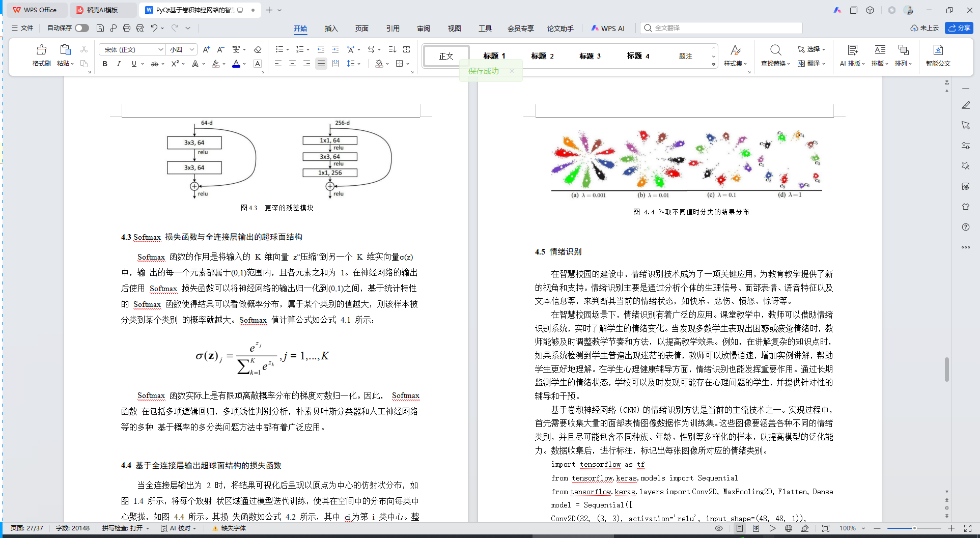Open the sidebar help question-mark icon
Viewport: 980px width, 538px height.
pos(966,227)
